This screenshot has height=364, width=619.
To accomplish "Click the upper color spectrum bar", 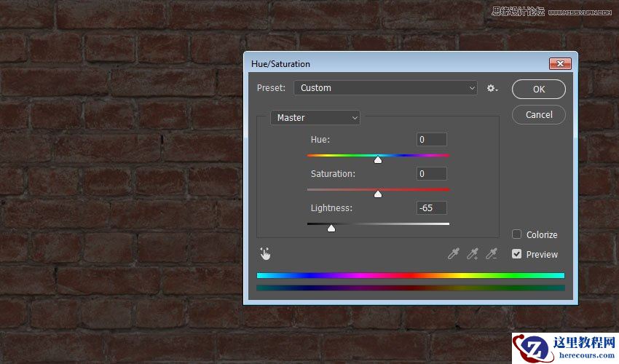I will (411, 275).
